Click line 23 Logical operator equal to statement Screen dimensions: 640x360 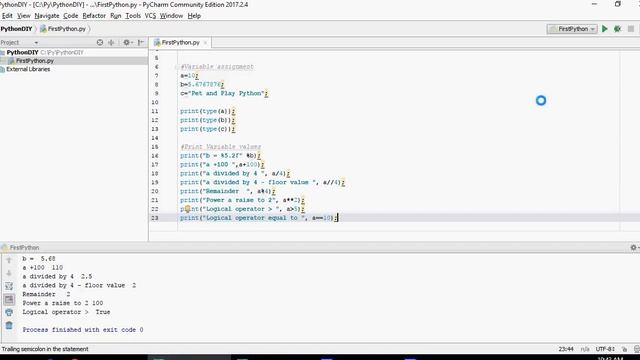tap(259, 218)
